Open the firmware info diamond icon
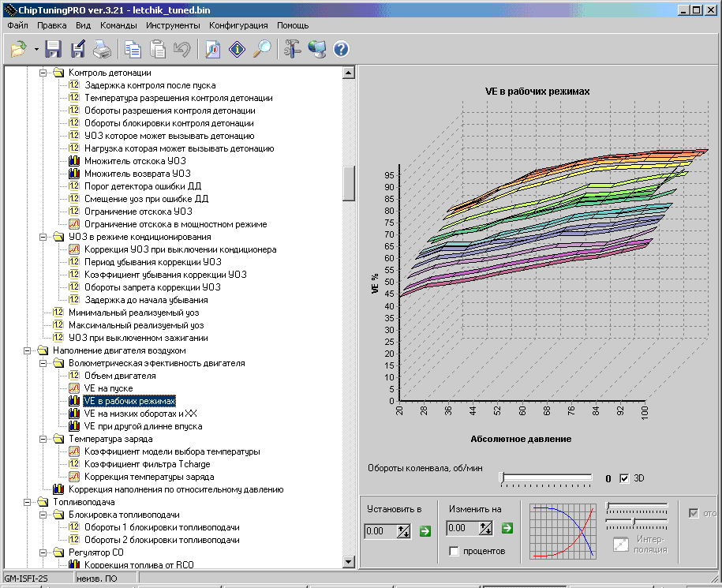722x588 pixels. coord(237,50)
